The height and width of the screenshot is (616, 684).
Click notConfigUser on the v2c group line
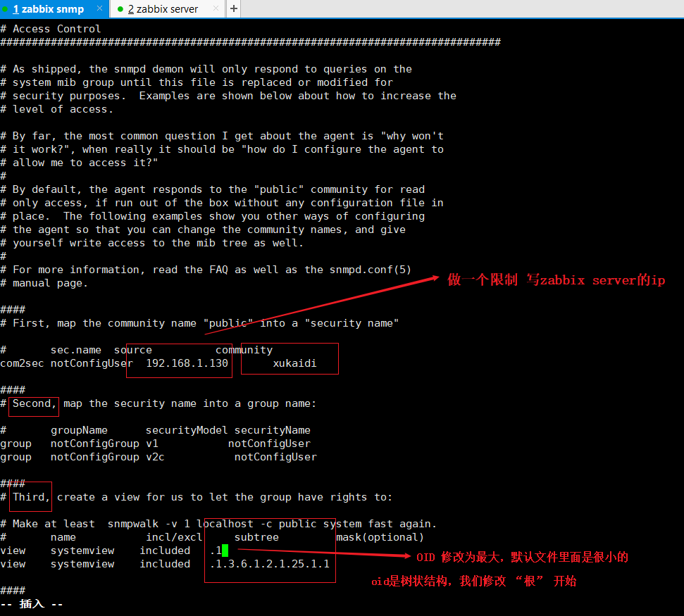[x=275, y=457]
